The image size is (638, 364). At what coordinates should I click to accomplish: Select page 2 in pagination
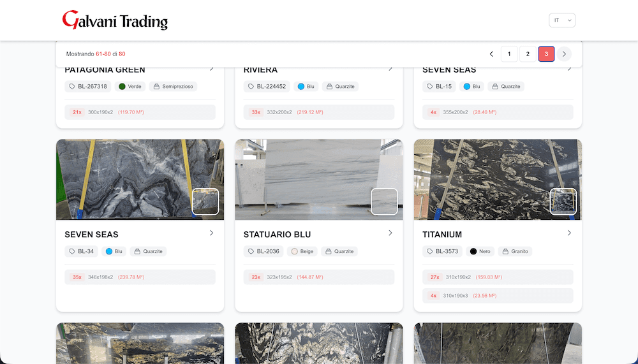pyautogui.click(x=528, y=54)
